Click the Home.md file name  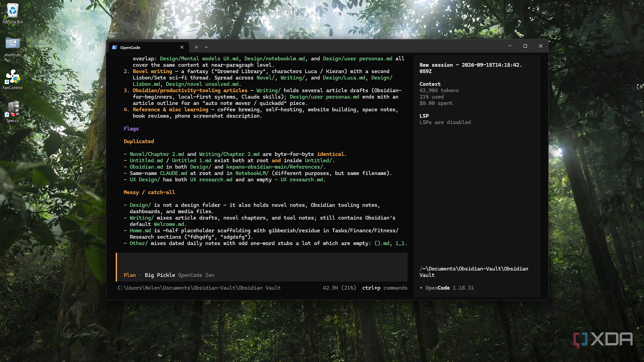coord(140,231)
